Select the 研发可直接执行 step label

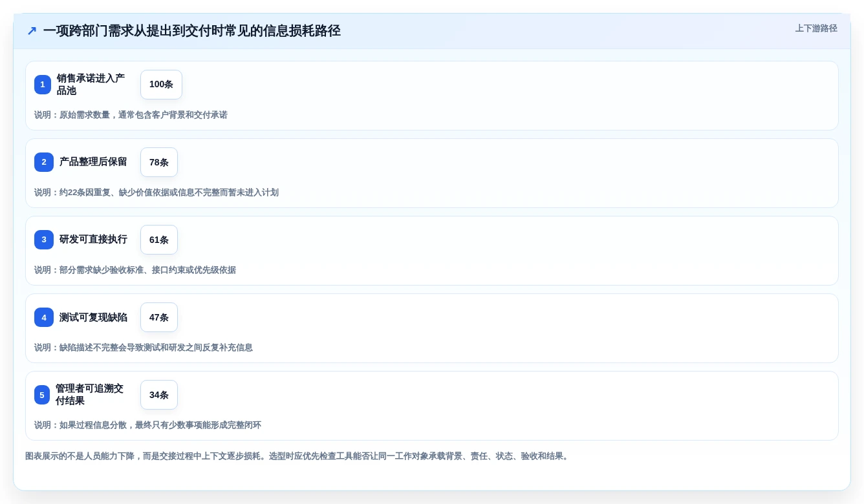93,240
